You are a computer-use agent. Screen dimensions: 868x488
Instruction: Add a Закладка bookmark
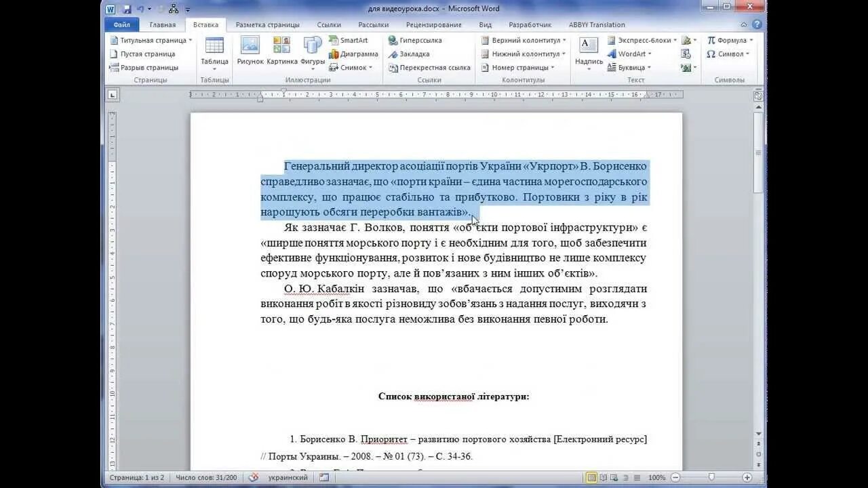pyautogui.click(x=409, y=54)
